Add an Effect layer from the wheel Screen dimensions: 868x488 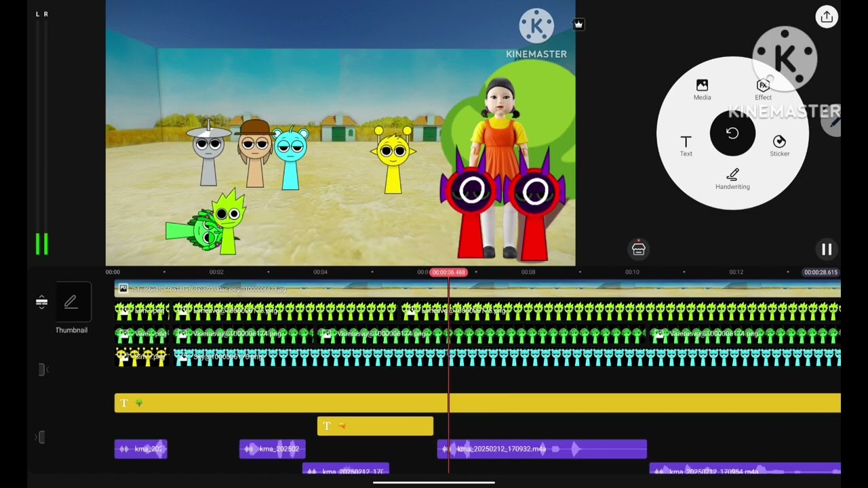(763, 89)
